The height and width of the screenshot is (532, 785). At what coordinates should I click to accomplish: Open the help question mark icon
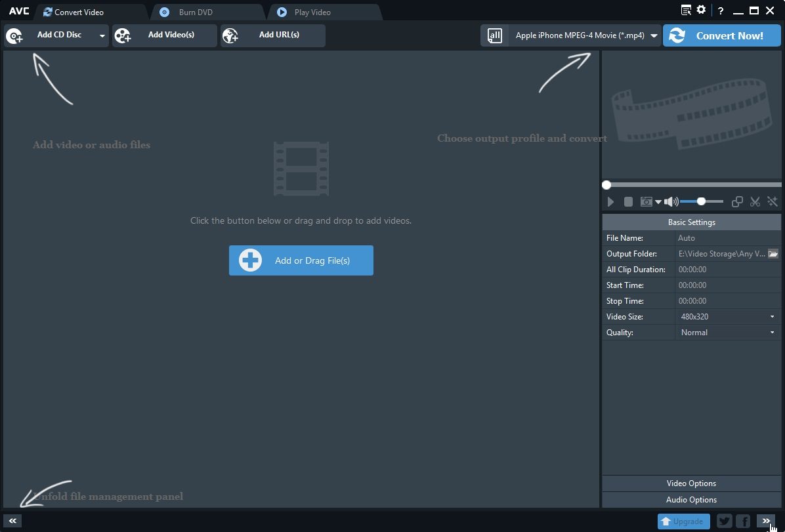721,11
